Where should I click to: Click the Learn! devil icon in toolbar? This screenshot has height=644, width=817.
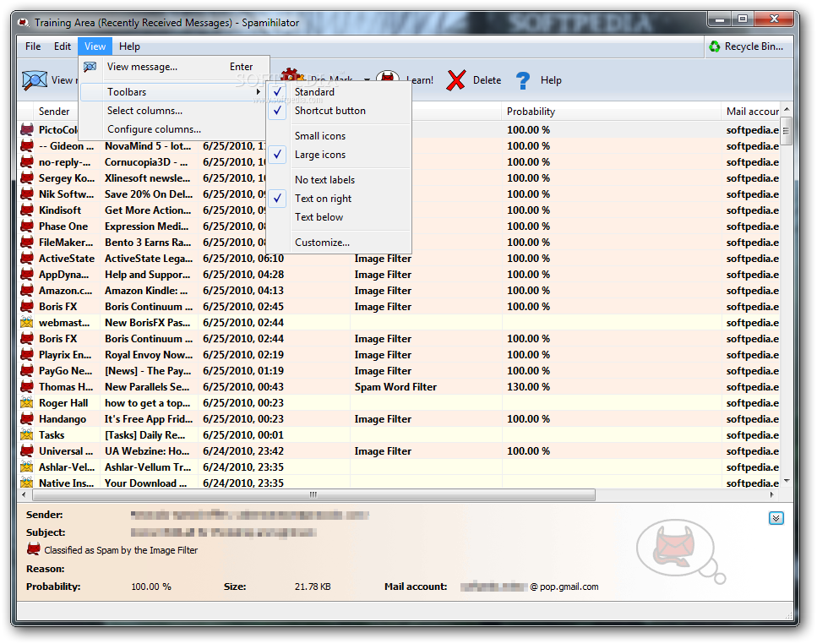[388, 77]
